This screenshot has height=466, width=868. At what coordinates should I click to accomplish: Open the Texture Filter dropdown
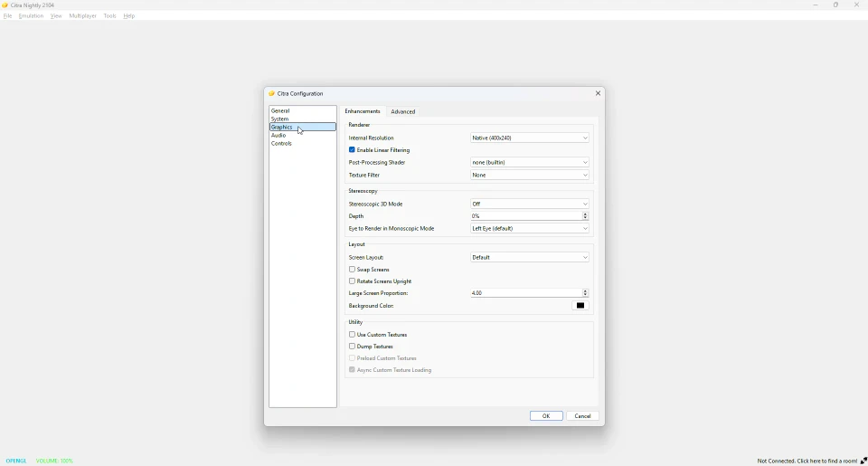click(x=530, y=176)
